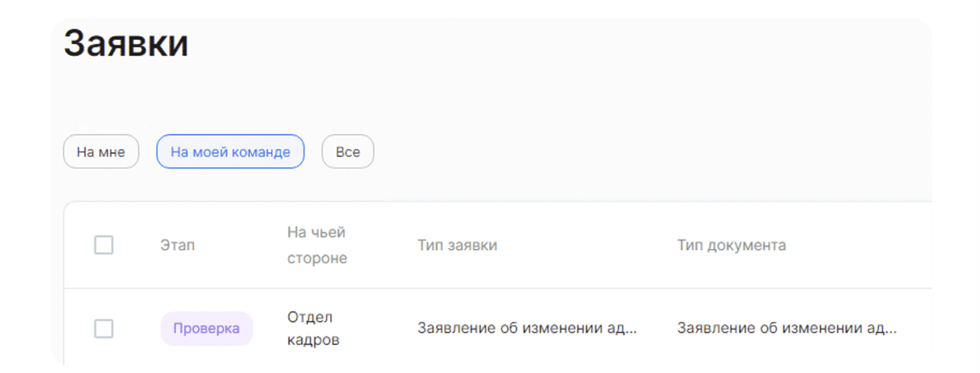Screen dimensions: 980x373
Task: Select the «На моей команде» filter tab
Action: tap(230, 152)
